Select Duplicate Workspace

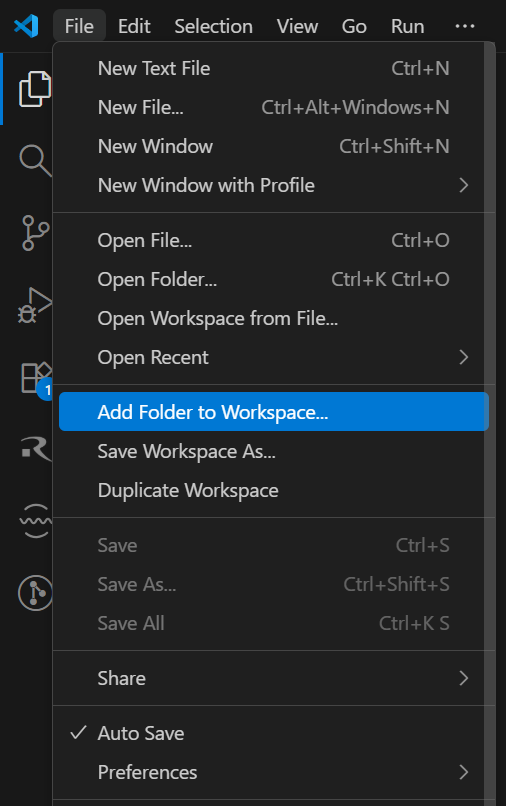274,490
